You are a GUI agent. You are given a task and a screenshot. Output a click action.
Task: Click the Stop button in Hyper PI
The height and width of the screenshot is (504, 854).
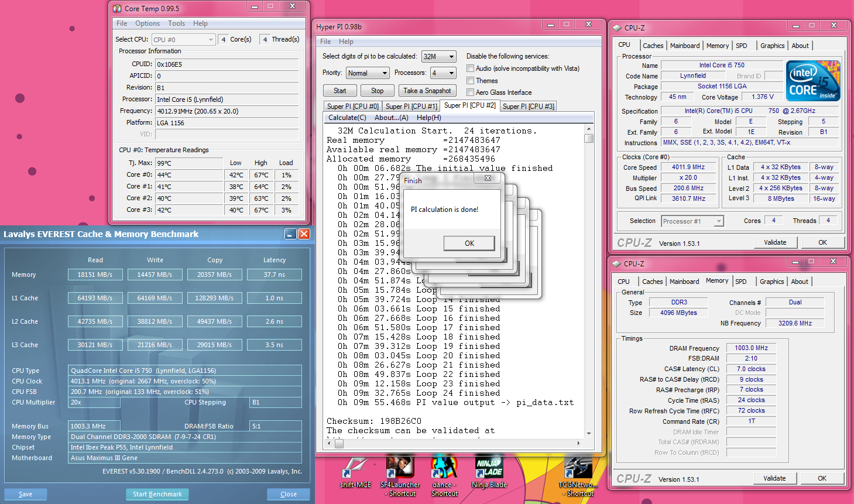pos(377,91)
